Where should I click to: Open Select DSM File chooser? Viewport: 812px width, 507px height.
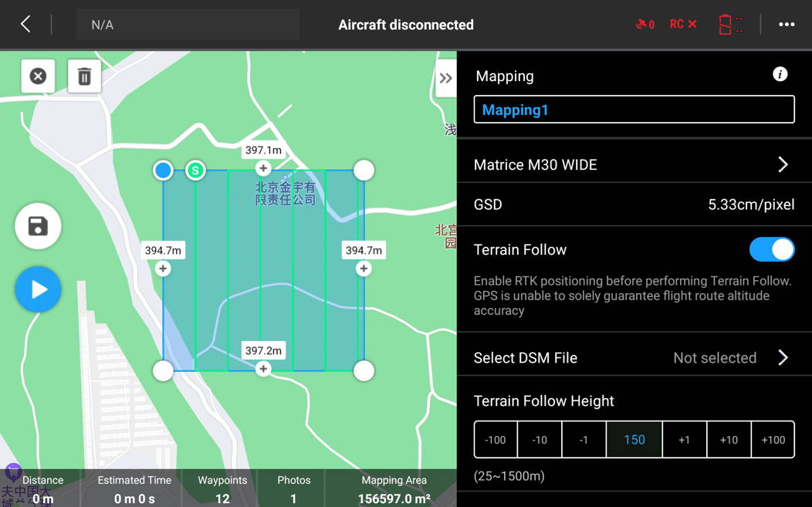pyautogui.click(x=634, y=357)
